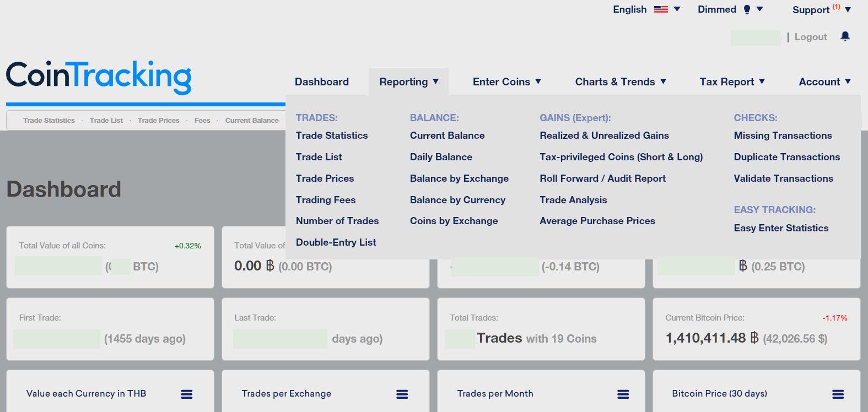Click the First Trade card
Image resolution: width=868 pixels, height=412 pixels.
tap(110, 329)
